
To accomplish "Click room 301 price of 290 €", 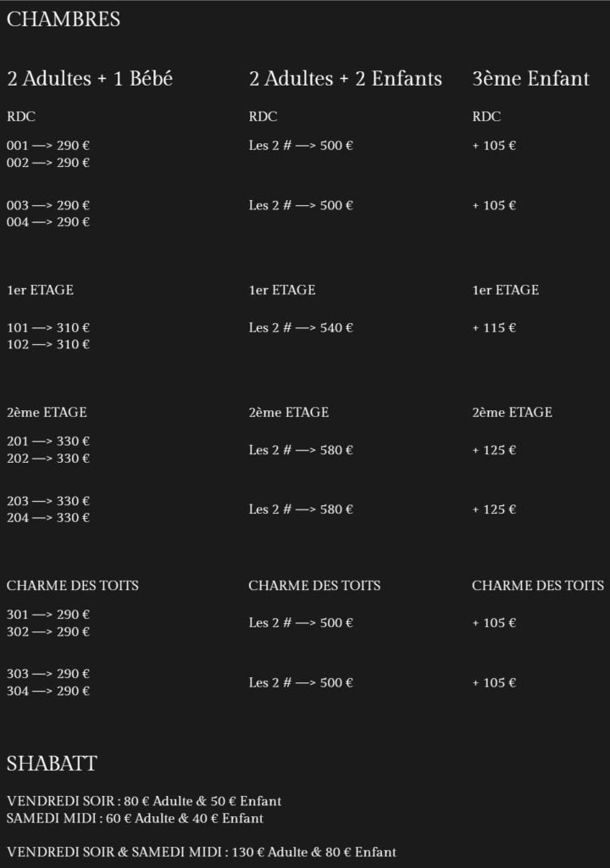I will (x=48, y=615).
